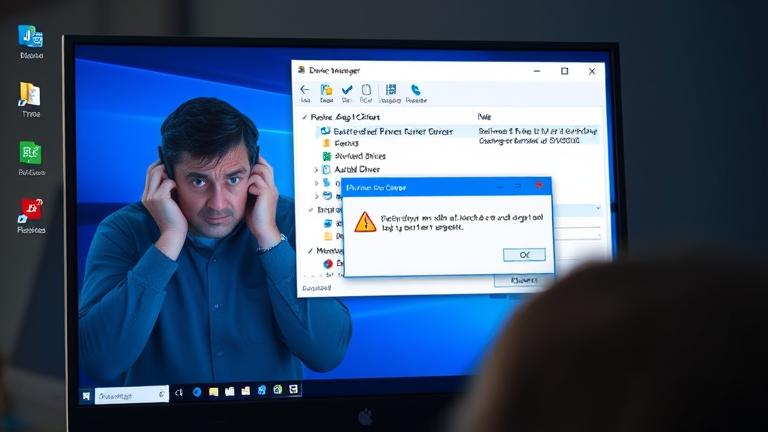
Task: Click the warning message text in the dialog
Action: (x=461, y=222)
